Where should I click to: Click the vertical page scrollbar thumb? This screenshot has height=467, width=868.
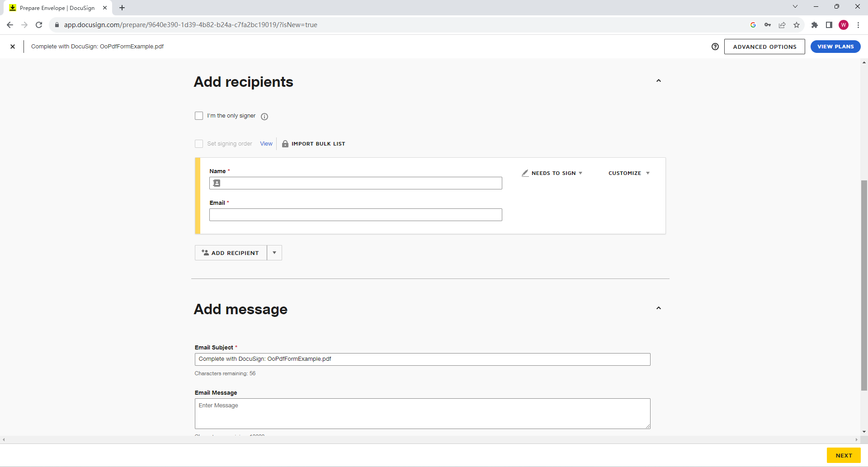[864, 285]
